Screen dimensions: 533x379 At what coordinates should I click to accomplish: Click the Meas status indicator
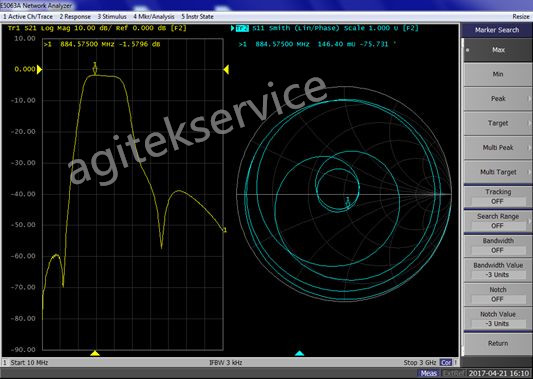(x=428, y=373)
